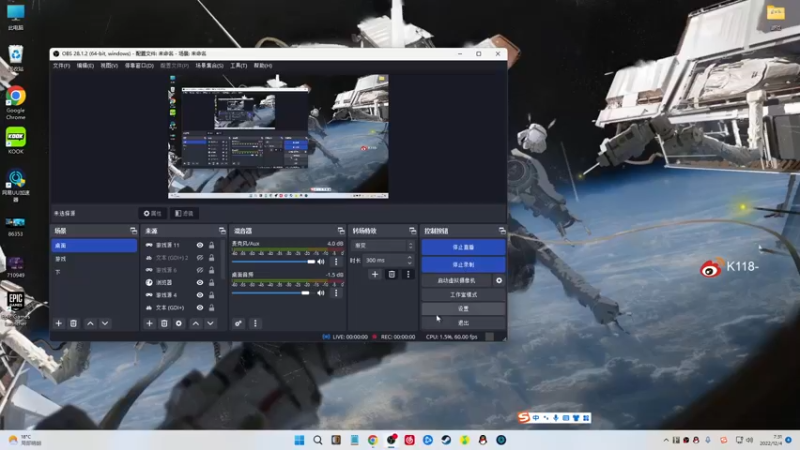Show the 游戏源 6 source

200,270
